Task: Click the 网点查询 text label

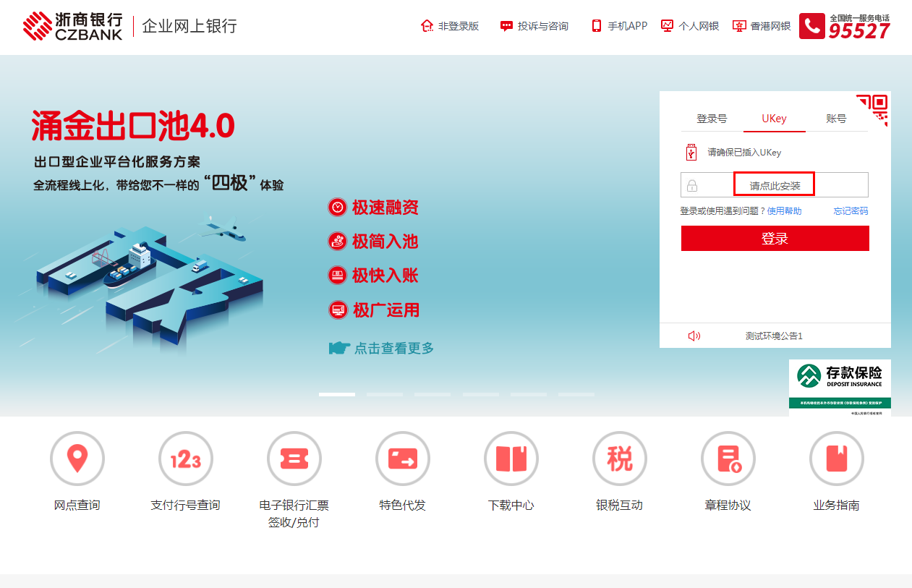Action: (77, 505)
